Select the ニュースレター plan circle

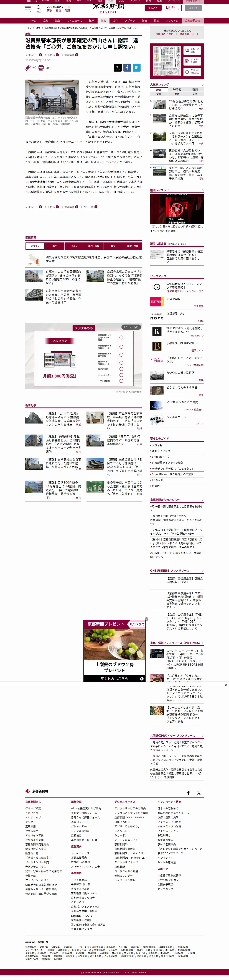(x=121, y=375)
